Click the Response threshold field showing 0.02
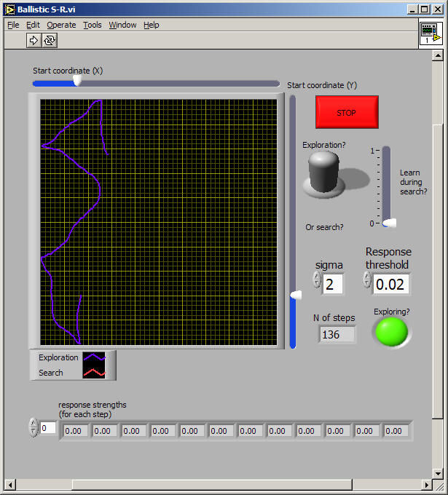 coord(390,284)
